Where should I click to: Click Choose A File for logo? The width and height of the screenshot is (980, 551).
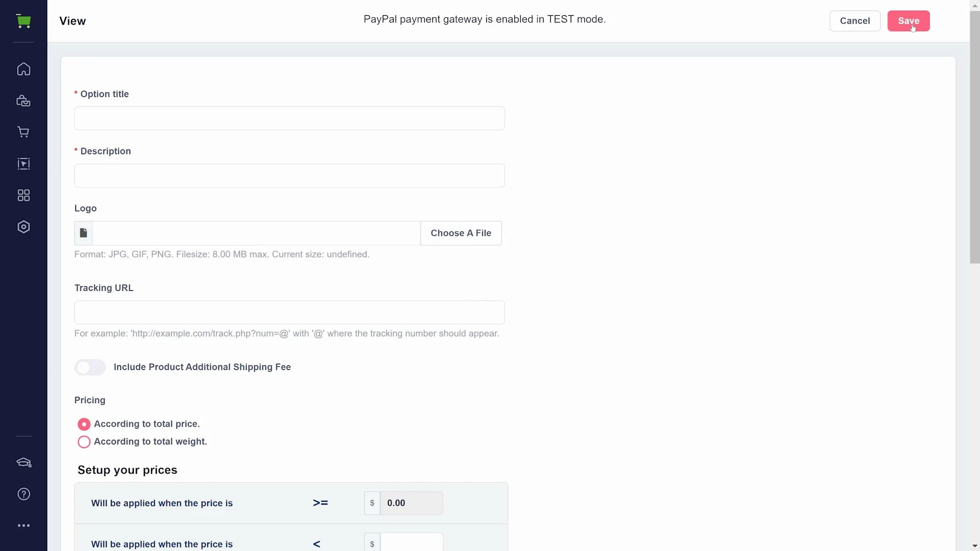click(461, 233)
